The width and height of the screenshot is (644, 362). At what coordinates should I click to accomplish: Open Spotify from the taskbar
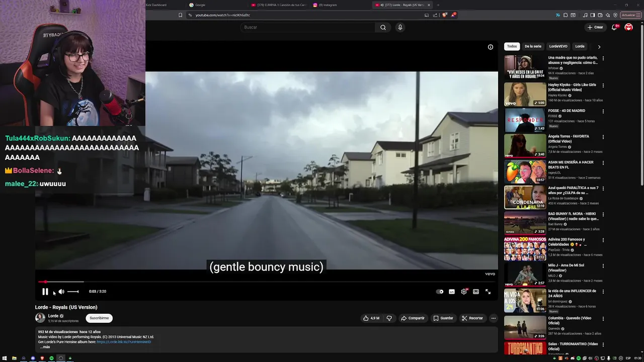51,358
